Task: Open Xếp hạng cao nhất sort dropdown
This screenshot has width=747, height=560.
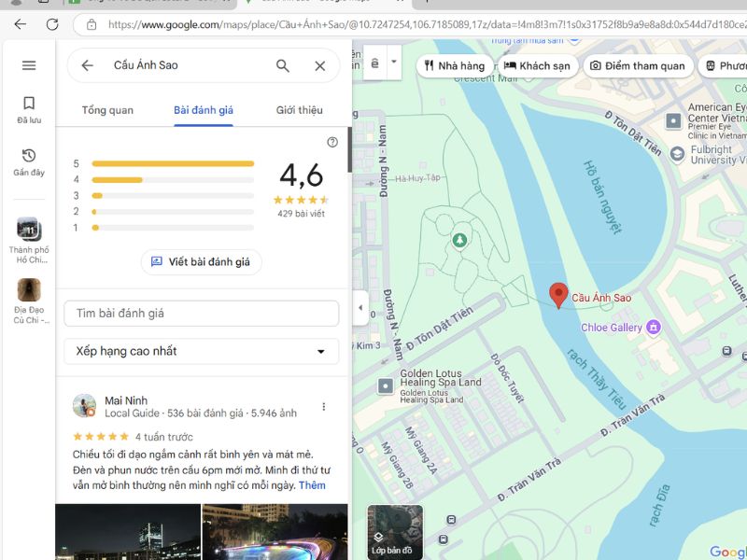Action: click(x=202, y=352)
